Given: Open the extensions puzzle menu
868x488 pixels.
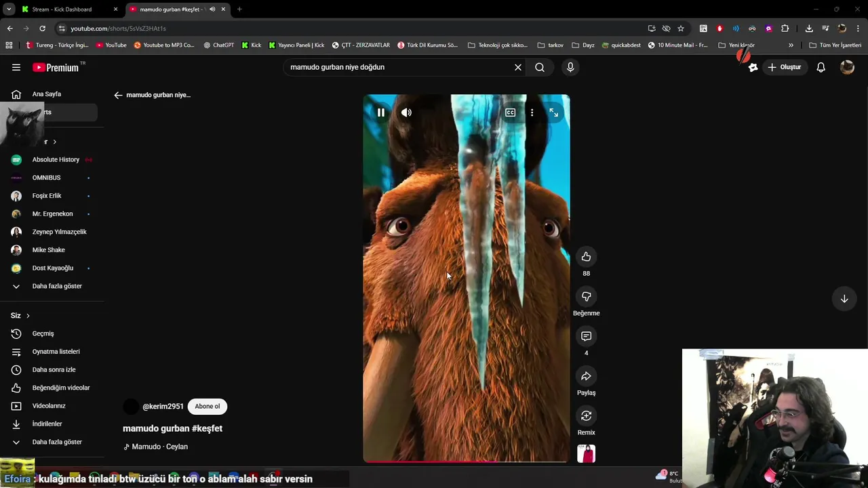Looking at the screenshot, I should tap(785, 28).
